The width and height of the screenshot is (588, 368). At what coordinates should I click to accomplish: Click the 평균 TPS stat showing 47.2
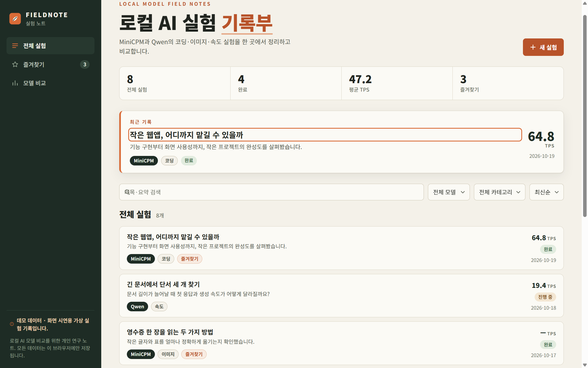coord(397,83)
